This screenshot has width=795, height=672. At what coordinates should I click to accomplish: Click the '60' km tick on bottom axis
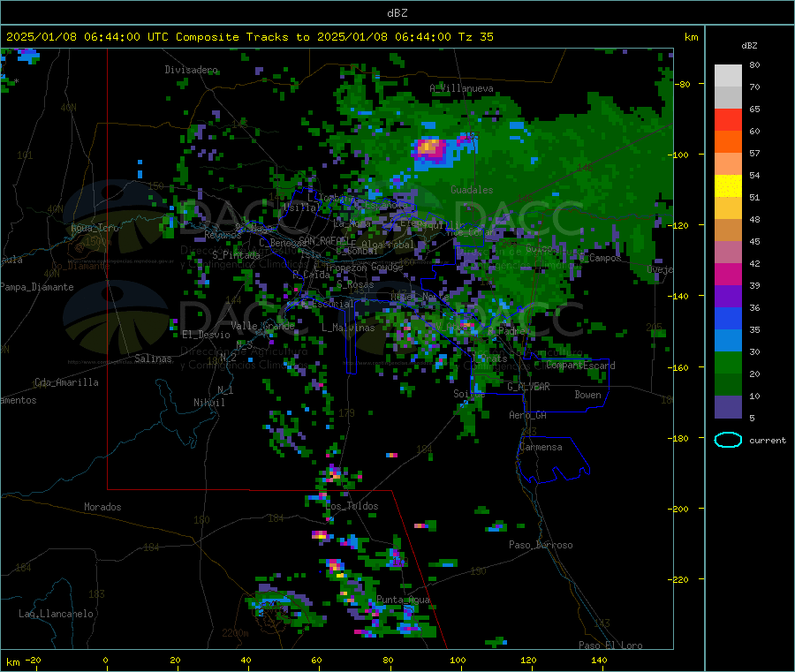[316, 660]
